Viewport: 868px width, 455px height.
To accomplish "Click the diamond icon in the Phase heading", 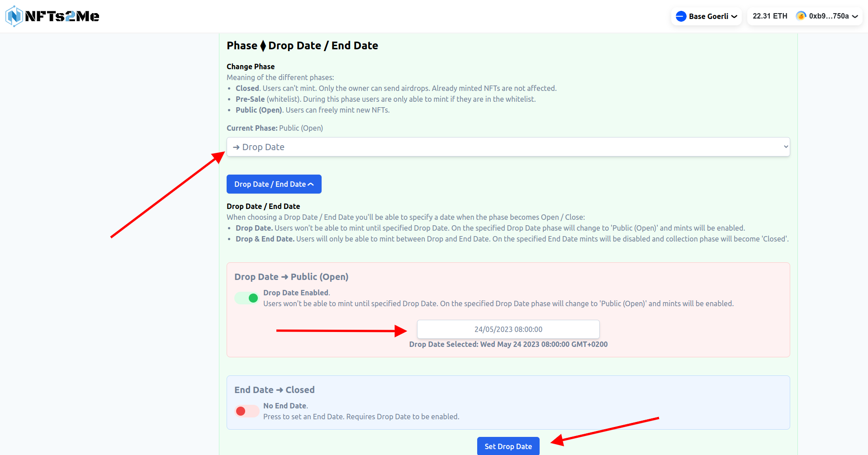I will (x=263, y=46).
